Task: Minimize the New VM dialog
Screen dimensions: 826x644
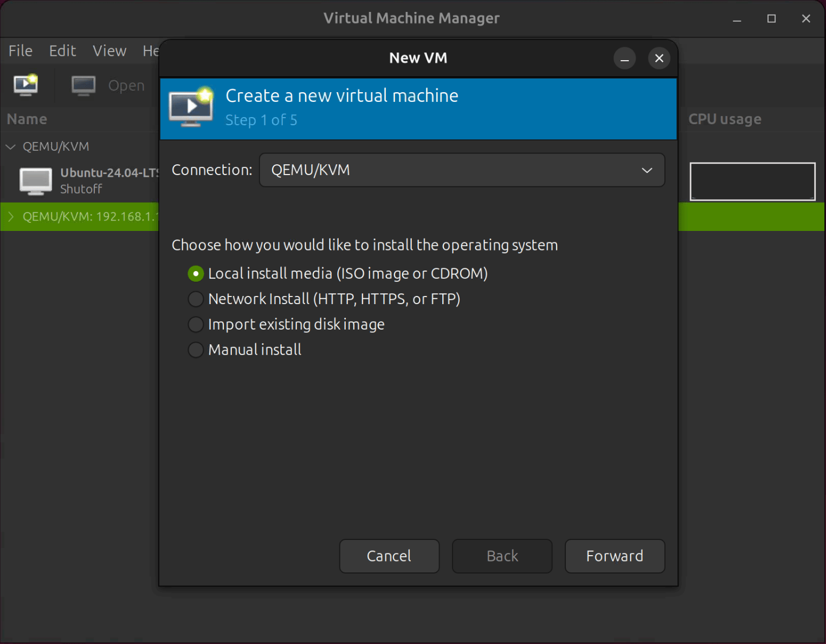Action: [x=624, y=58]
